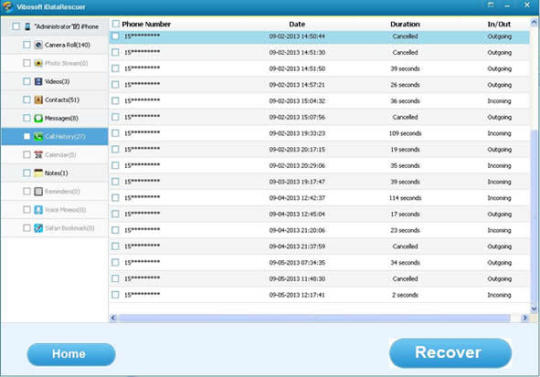
Task: Click the Voice Memos icon
Action: pyautogui.click(x=38, y=210)
